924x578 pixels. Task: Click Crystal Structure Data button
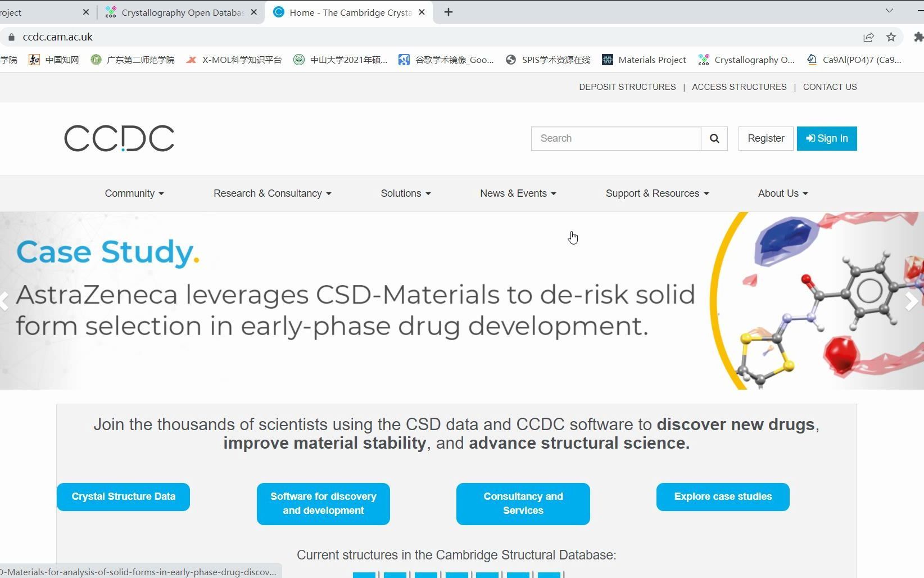tap(123, 497)
